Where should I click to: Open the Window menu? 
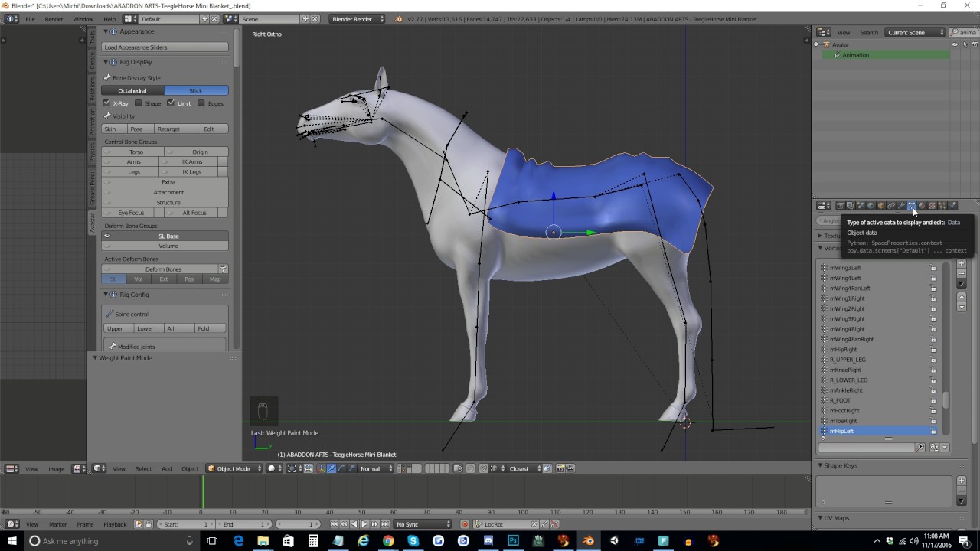(83, 18)
